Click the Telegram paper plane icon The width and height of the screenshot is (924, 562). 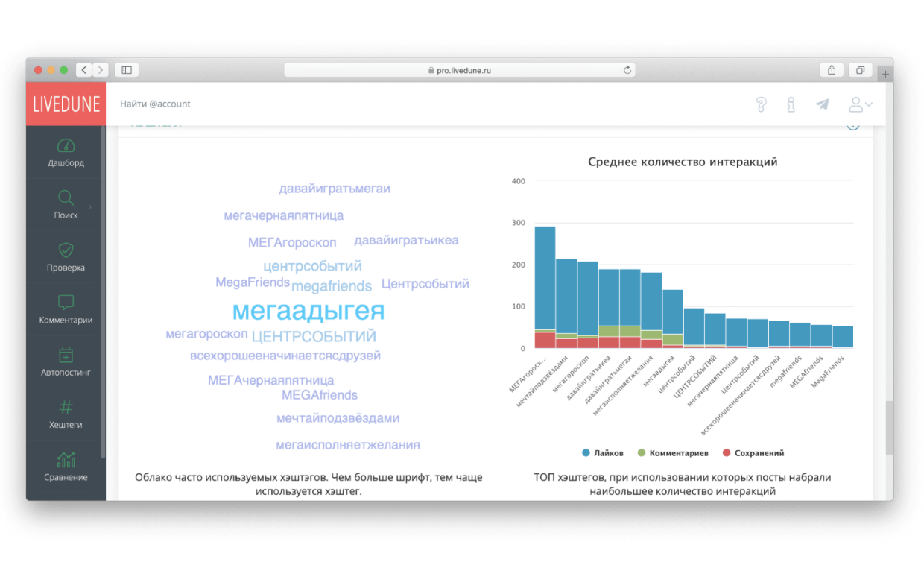tap(822, 104)
